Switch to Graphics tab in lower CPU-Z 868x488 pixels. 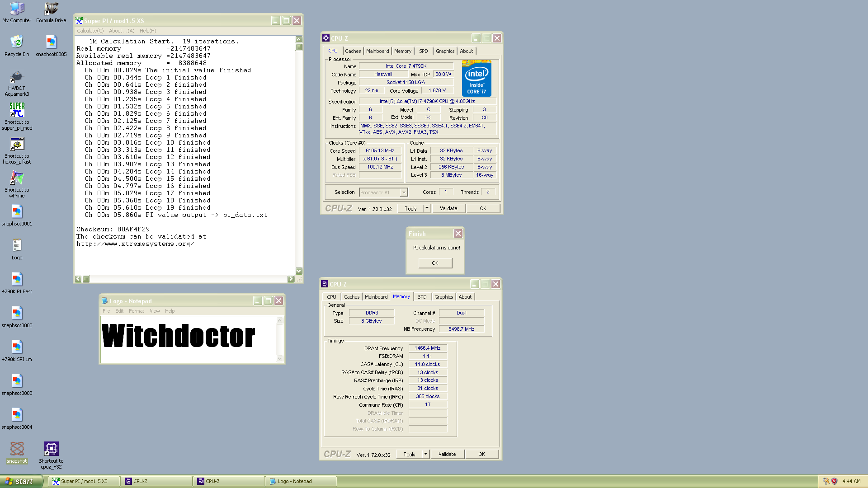444,297
